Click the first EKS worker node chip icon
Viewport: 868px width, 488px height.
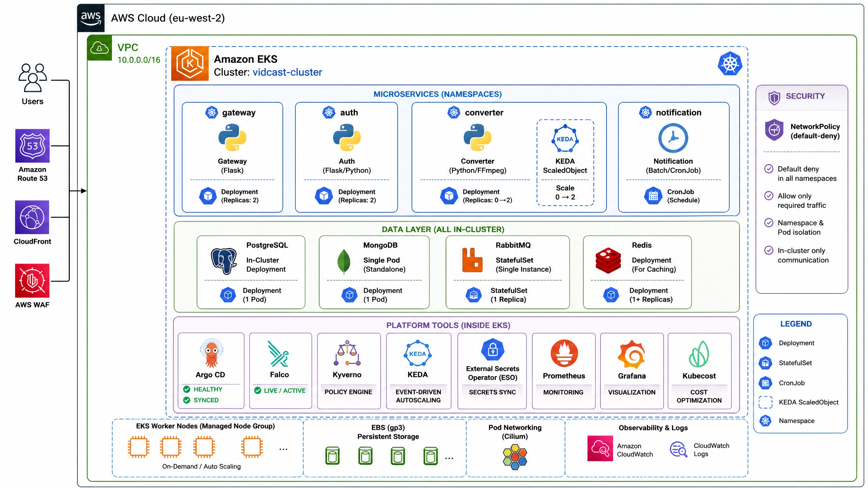[138, 447]
